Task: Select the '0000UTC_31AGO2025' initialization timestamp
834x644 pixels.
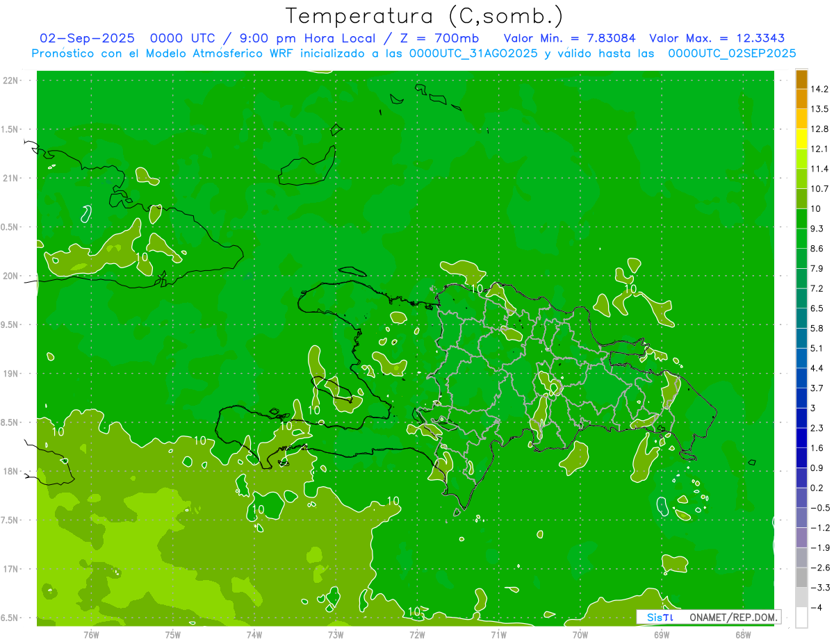Action: pos(473,53)
